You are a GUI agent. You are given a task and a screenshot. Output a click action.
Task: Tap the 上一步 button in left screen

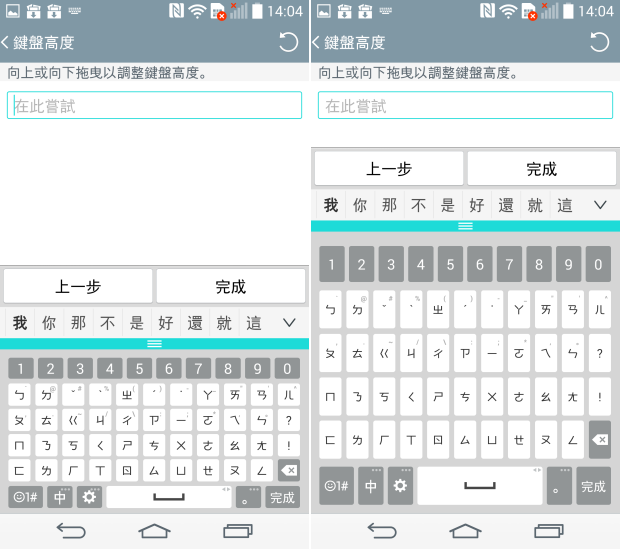(78, 286)
